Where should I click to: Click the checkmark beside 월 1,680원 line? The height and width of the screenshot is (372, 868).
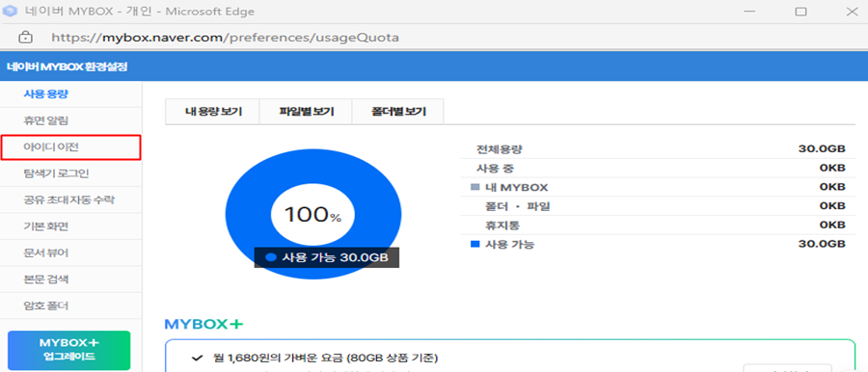point(197,358)
